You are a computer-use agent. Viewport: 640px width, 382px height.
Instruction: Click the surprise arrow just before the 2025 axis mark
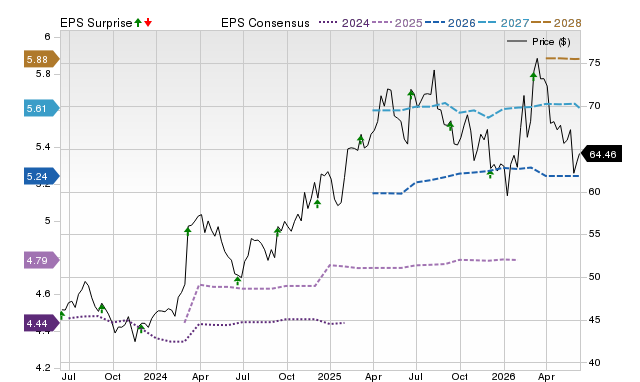318,204
